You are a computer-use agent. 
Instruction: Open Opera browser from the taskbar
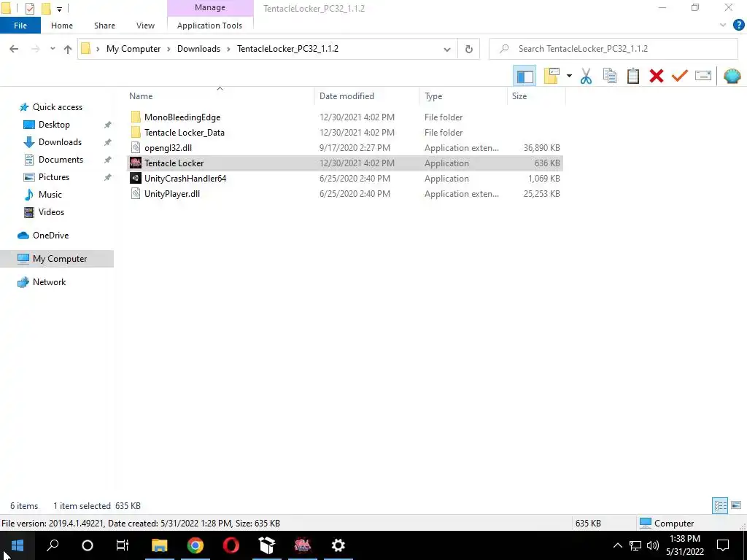(231, 545)
